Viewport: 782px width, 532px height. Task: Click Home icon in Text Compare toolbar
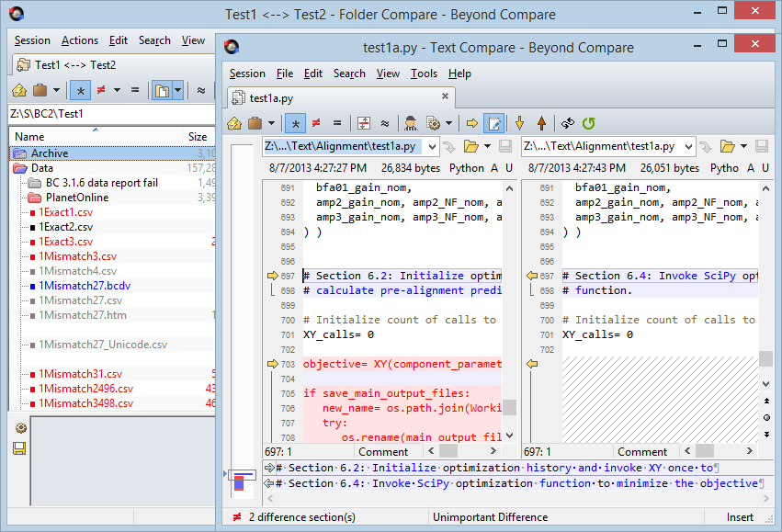(234, 122)
